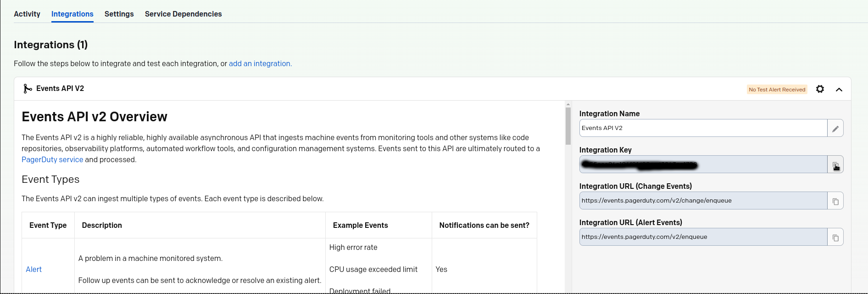Click the 'Integration Key' label
This screenshot has width=868, height=294.
click(606, 150)
